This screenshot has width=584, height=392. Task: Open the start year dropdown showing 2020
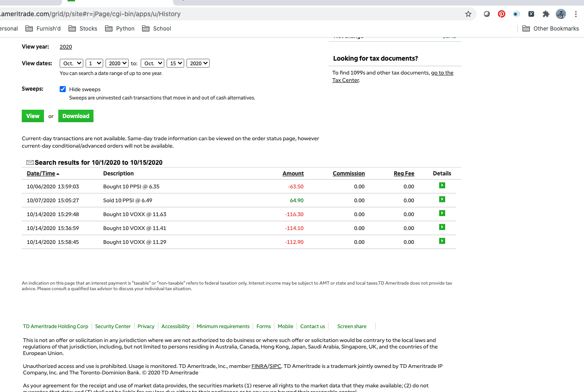click(x=117, y=63)
